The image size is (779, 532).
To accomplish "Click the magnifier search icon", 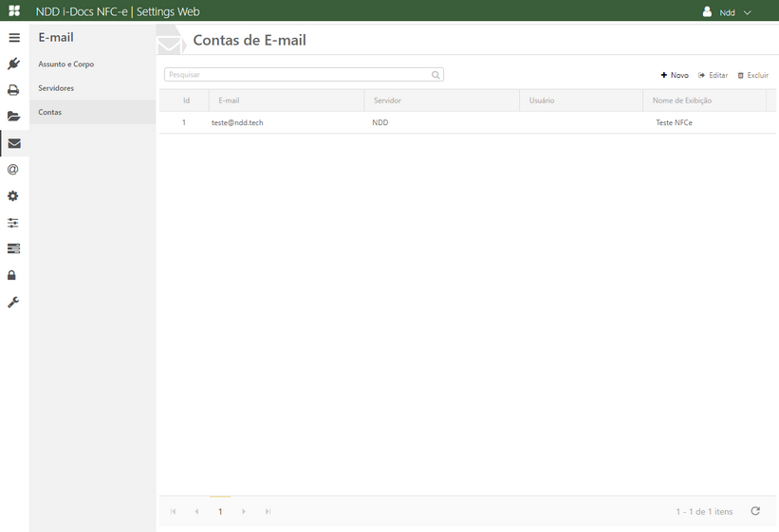I will [436, 75].
